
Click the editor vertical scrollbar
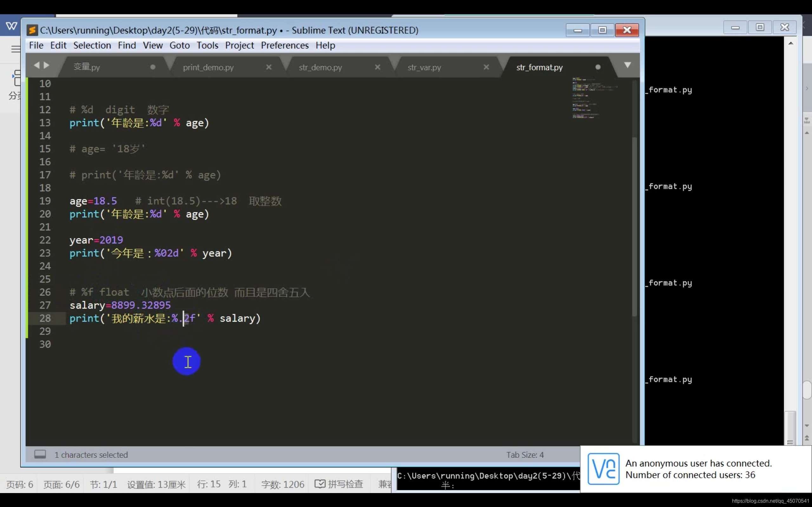click(634, 226)
